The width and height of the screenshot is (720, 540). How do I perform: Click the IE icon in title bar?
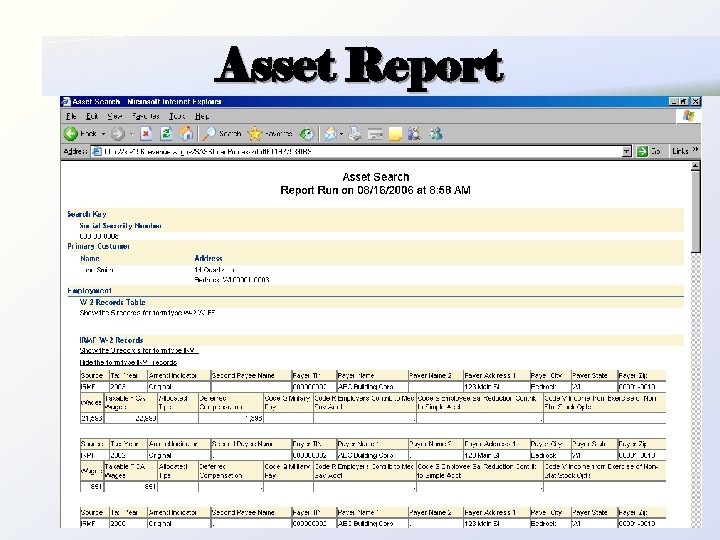point(66,101)
